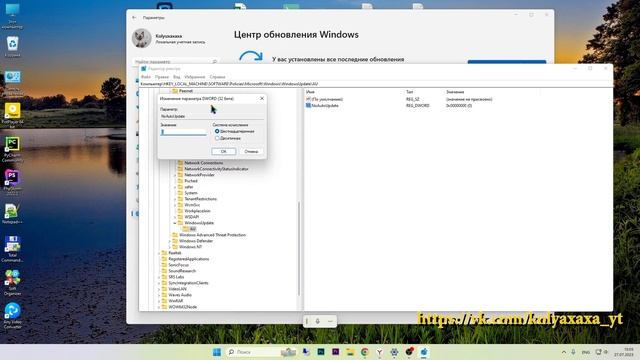Viewport: 640px width, 360px height.
Task: Click the WindowsUpdate folder icon
Action: click(180, 223)
